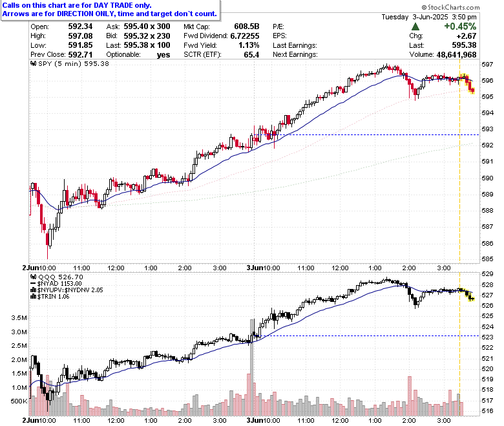Click the $NYUPV:$NYDNV 2.05 legend label
504x426 pixels.
point(70,290)
